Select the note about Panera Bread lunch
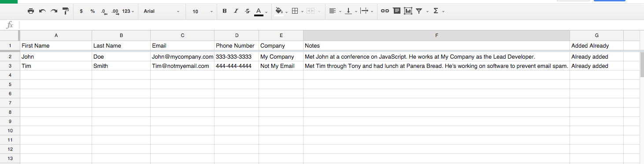Screen dimensions: 644x164 (437, 66)
